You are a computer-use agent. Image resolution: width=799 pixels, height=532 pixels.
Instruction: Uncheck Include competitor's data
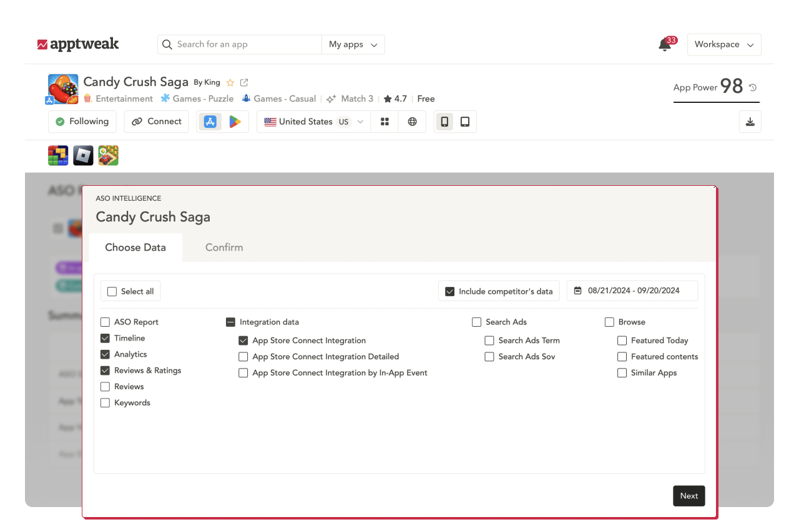pyautogui.click(x=449, y=291)
